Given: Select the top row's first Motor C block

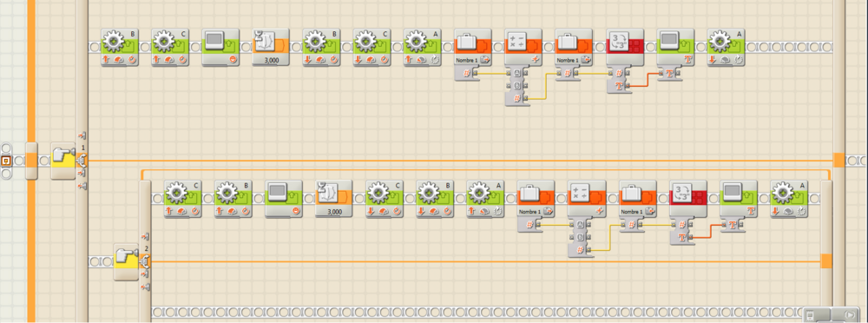Looking at the screenshot, I should click(x=170, y=47).
